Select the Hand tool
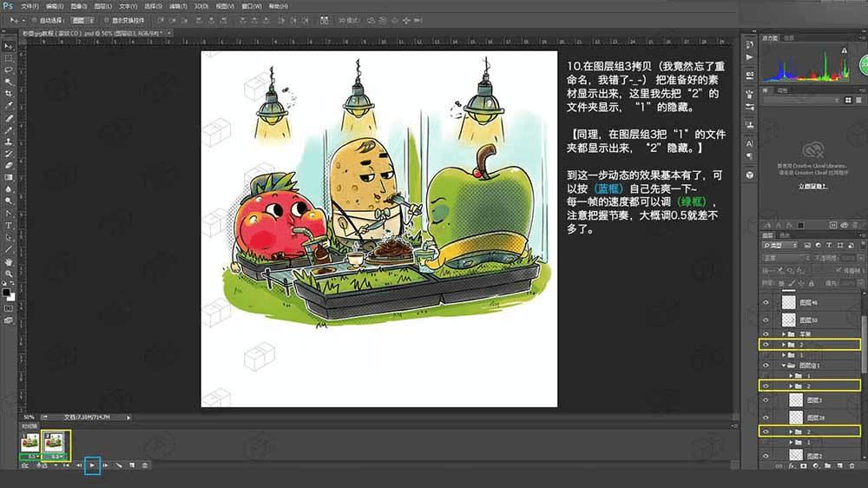 tap(9, 261)
